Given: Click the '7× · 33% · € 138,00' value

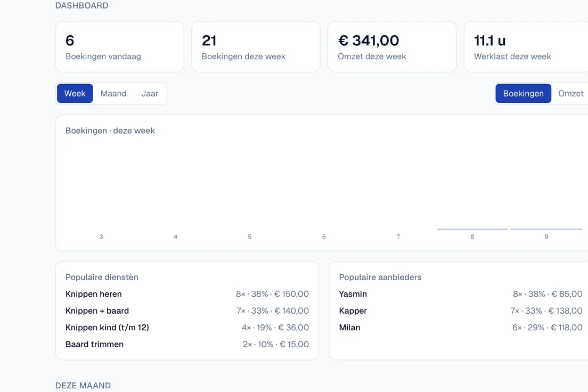Looking at the screenshot, I should [x=546, y=311].
